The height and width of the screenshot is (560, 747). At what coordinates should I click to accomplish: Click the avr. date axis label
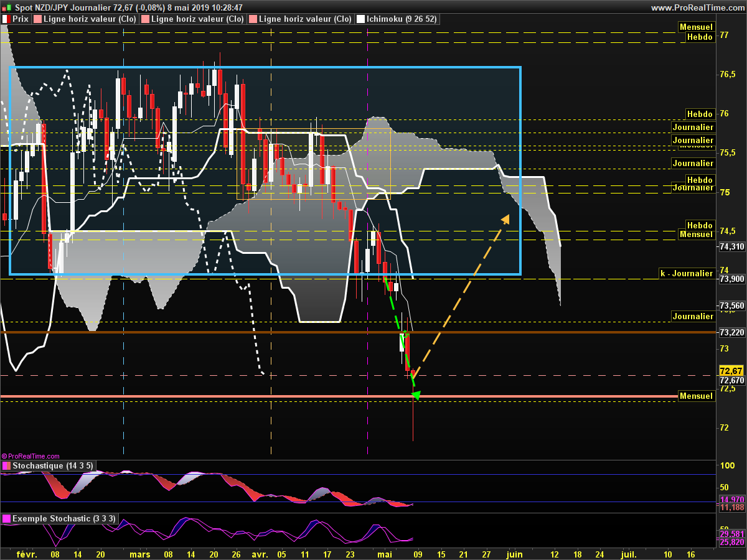point(260,554)
